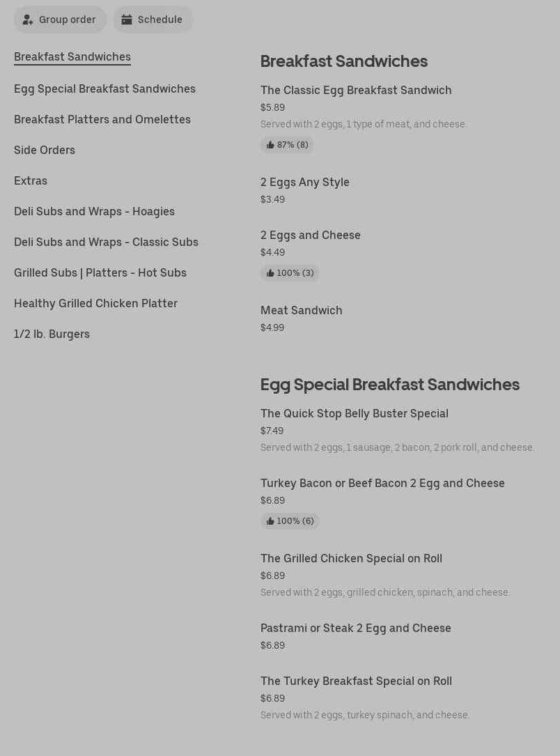Click thumbs-up icon under 2 Eggs and Cheese
Image resolution: width=560 pixels, height=756 pixels.
pos(270,273)
